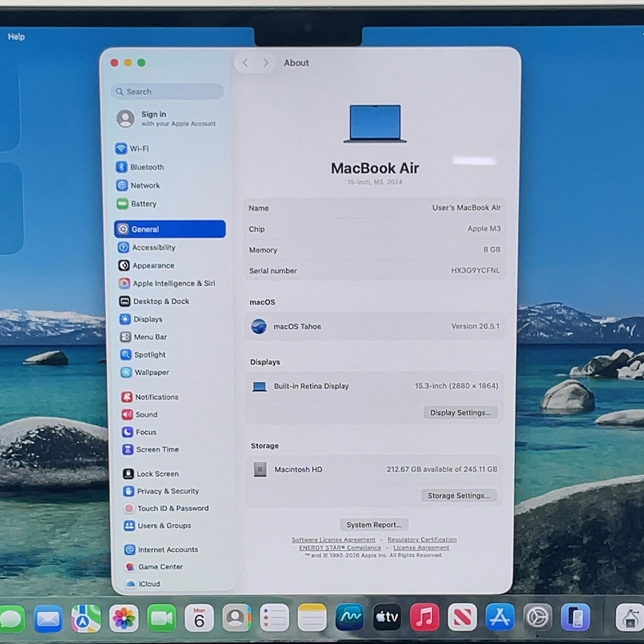
Task: Open Freeform from the Dock
Action: (x=349, y=617)
